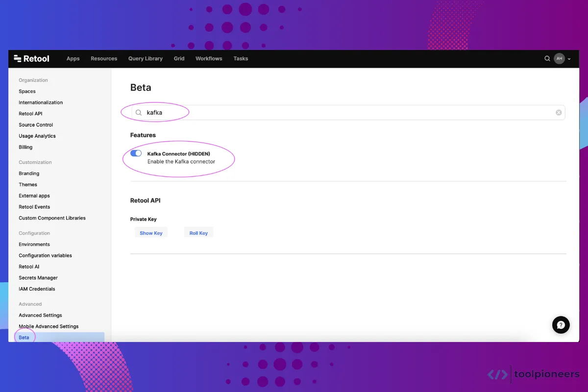Screen dimensions: 588x392
Task: Open Branding customization
Action: coord(29,173)
